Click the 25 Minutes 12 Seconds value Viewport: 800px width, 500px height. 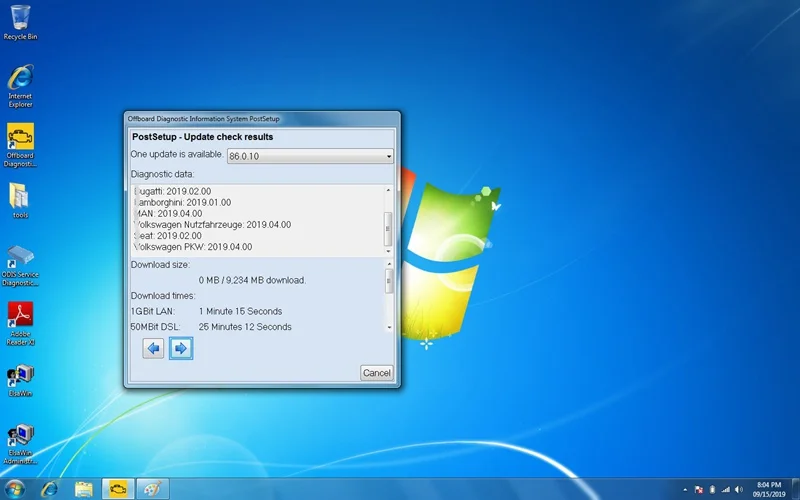coord(245,327)
